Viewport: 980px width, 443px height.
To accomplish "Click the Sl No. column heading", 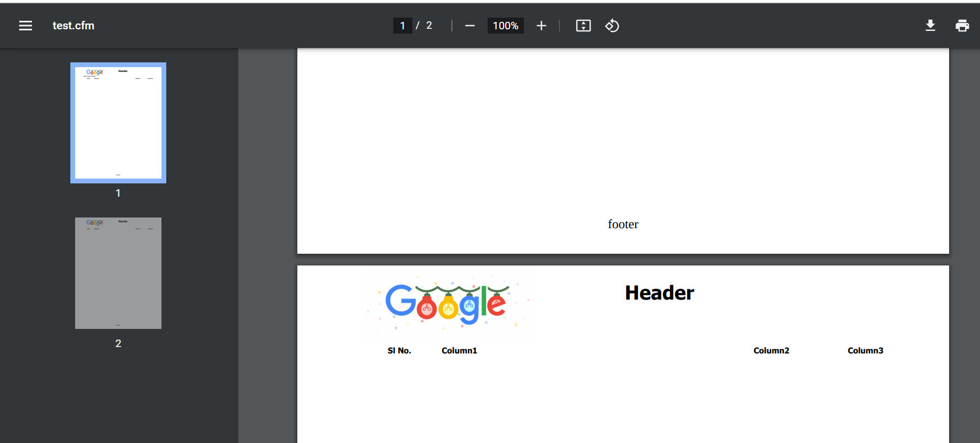I will click(x=399, y=350).
